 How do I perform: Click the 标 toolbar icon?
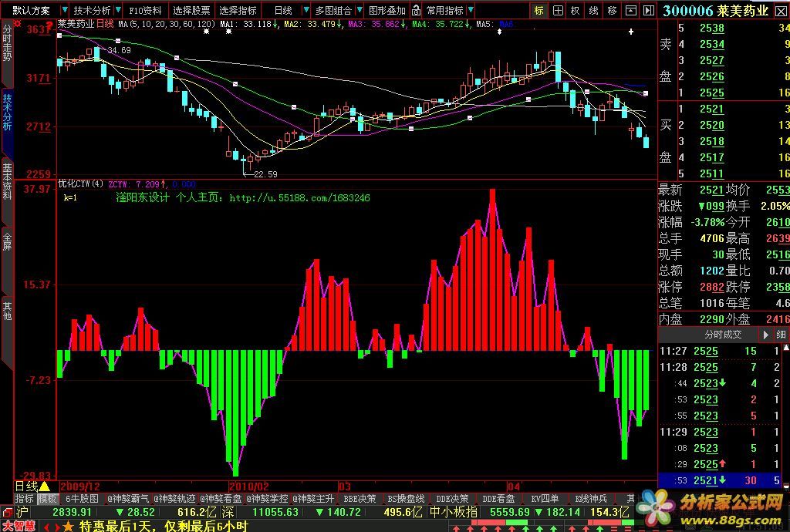pyautogui.click(x=539, y=10)
